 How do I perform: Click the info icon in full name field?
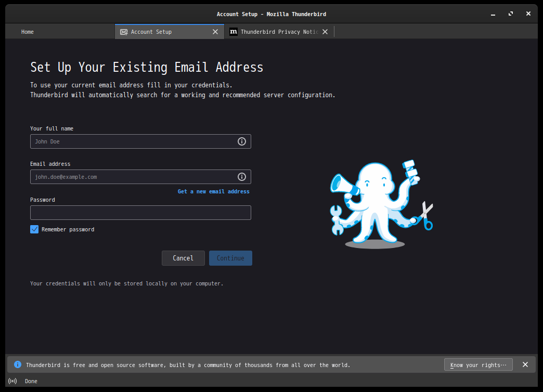[x=242, y=141]
